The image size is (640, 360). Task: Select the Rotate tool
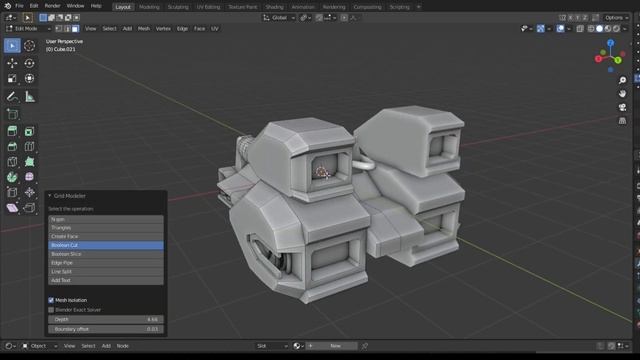[x=29, y=63]
